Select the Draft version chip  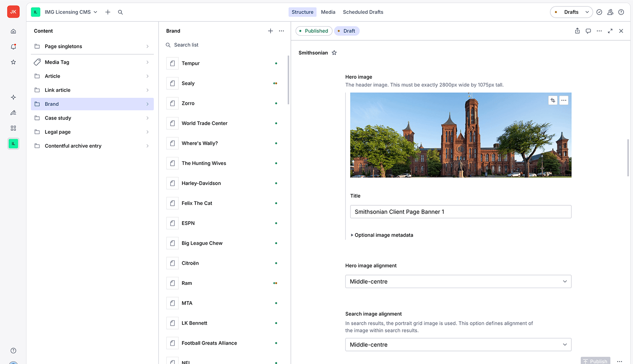tap(347, 31)
